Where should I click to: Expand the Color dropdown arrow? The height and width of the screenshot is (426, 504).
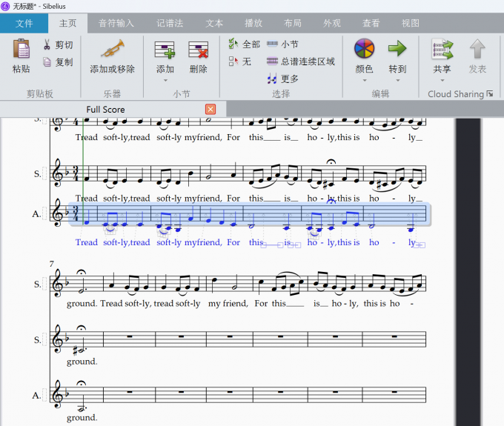365,80
